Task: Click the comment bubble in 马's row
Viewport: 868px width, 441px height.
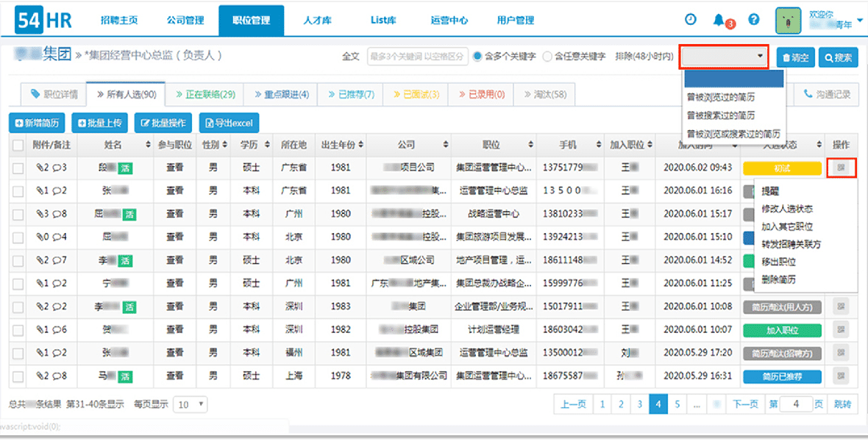Action: coord(57,376)
